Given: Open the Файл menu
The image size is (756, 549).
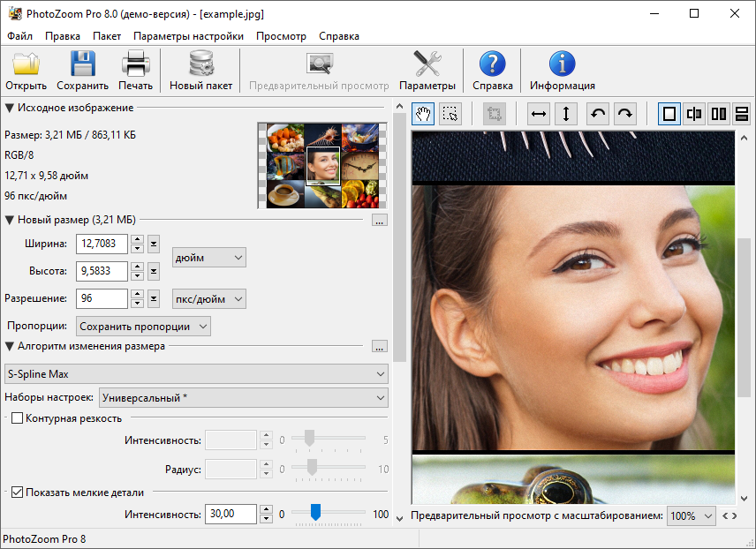Looking at the screenshot, I should (18, 36).
